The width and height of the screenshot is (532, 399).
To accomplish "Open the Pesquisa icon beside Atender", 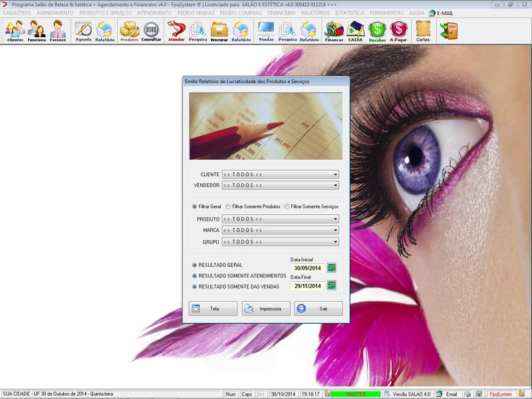I will [x=198, y=31].
